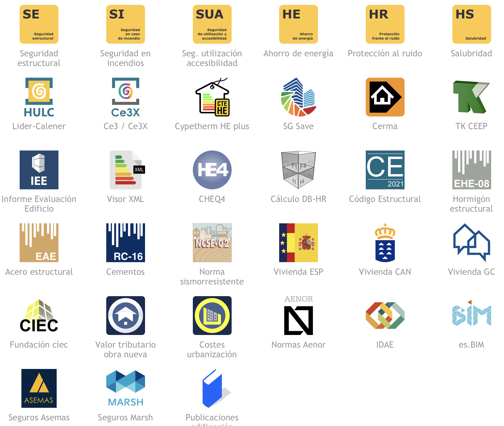Viewport: 504px width, 426px height.
Task: Open the SG Save buildings icon
Action: click(298, 97)
